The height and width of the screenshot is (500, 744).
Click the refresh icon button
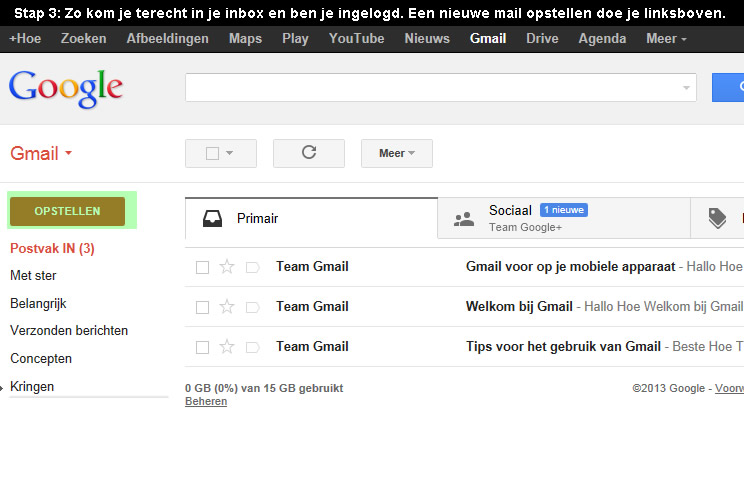[309, 153]
